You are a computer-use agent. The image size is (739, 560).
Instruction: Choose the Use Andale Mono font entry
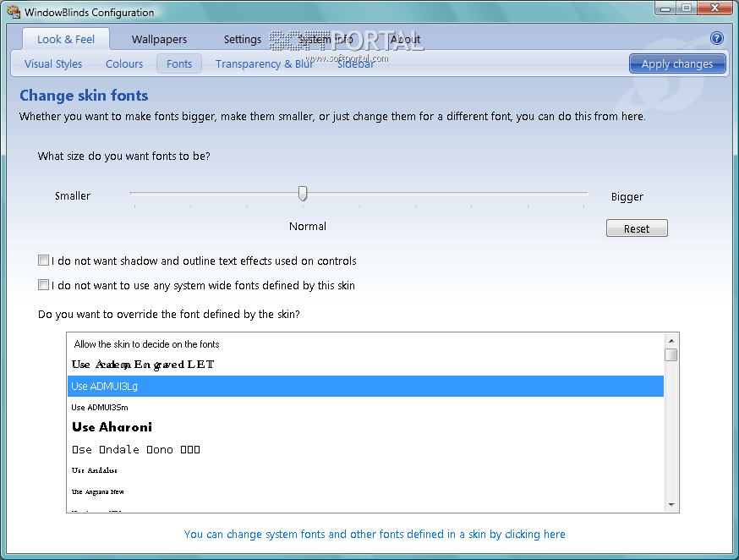pyautogui.click(x=365, y=449)
